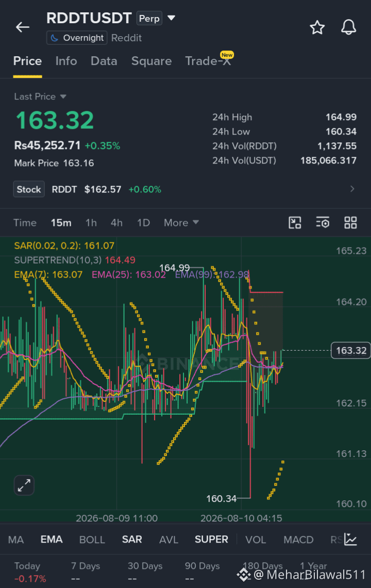The height and width of the screenshot is (588, 371).
Task: Select the 1h chart interval
Action: tap(91, 223)
